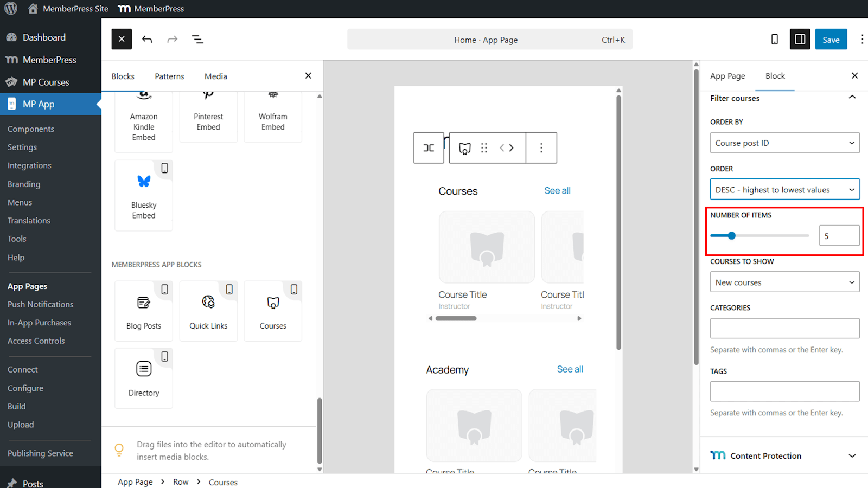Image resolution: width=868 pixels, height=488 pixels.
Task: Close the block inserter toggle button
Action: tap(122, 39)
